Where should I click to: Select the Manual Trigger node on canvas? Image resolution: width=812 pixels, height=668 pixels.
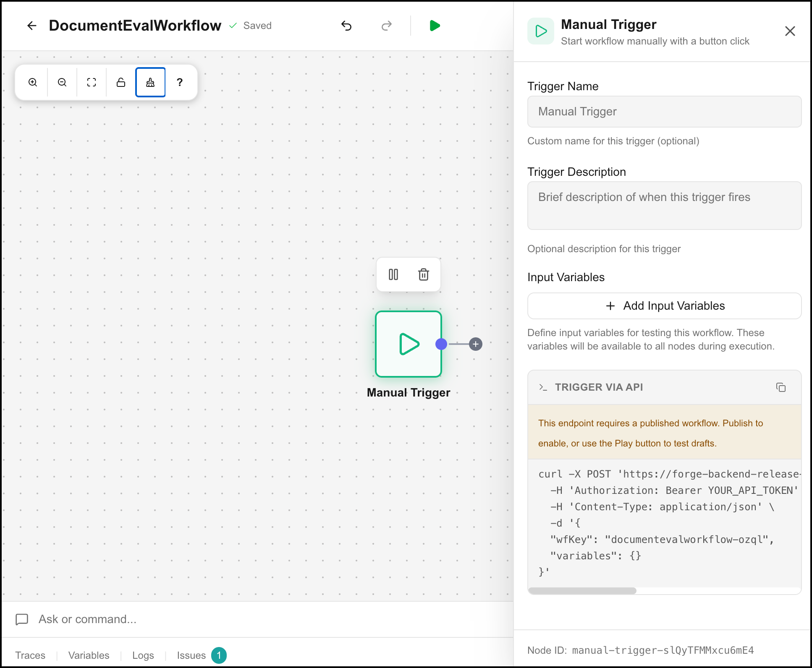click(409, 344)
